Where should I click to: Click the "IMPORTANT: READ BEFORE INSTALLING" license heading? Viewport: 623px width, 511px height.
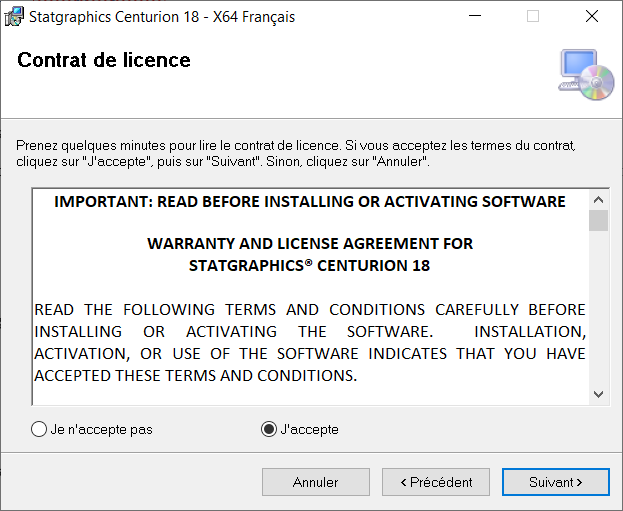310,201
